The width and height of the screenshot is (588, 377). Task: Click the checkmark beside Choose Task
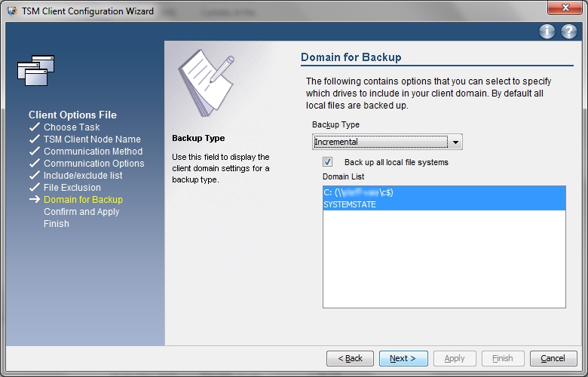[x=35, y=127]
